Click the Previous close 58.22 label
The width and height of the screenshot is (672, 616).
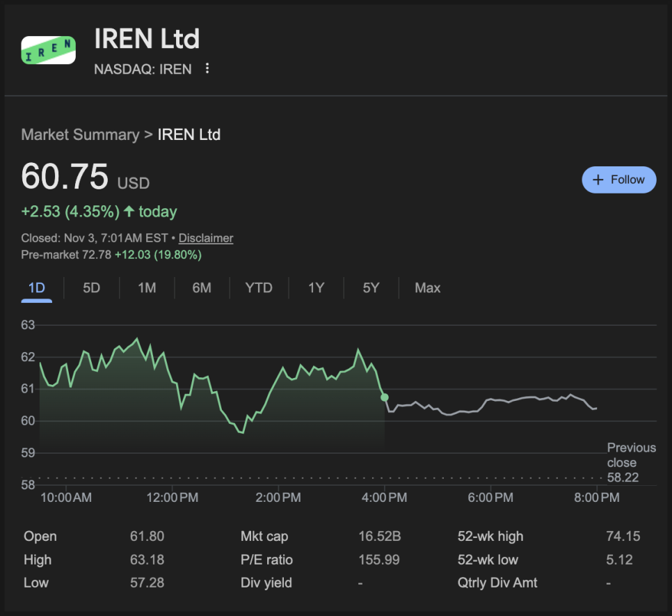click(630, 462)
